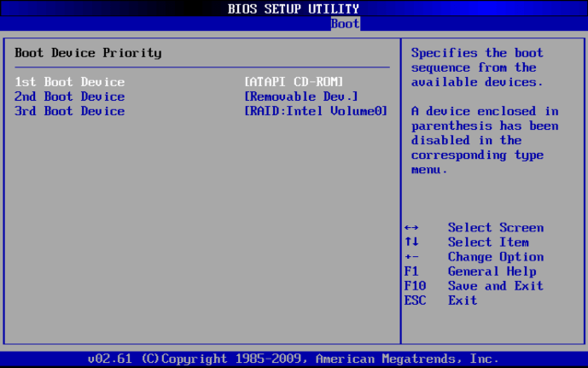This screenshot has height=368, width=588.
Task: Click the BIOS SETUP UTILITY title
Action: point(294,9)
